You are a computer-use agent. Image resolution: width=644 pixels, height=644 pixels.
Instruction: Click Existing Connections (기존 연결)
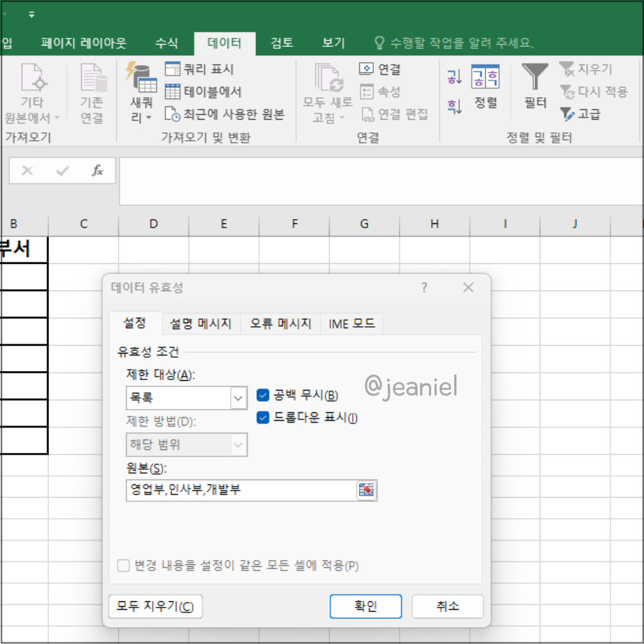92,91
